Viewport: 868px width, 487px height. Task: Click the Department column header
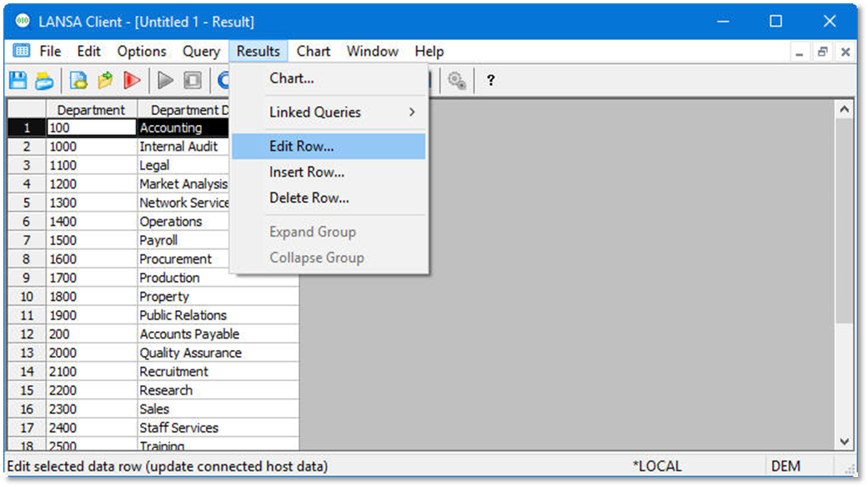[92, 110]
